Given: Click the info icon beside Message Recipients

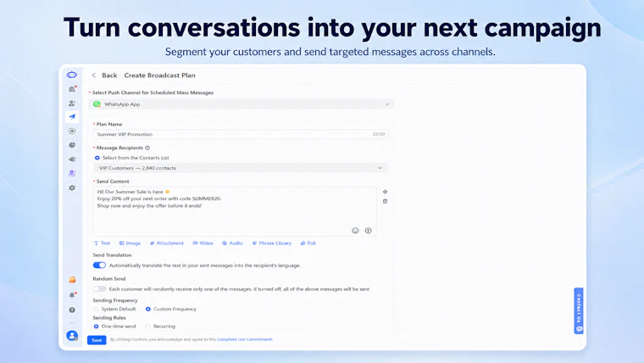Looking at the screenshot, I should (x=147, y=148).
